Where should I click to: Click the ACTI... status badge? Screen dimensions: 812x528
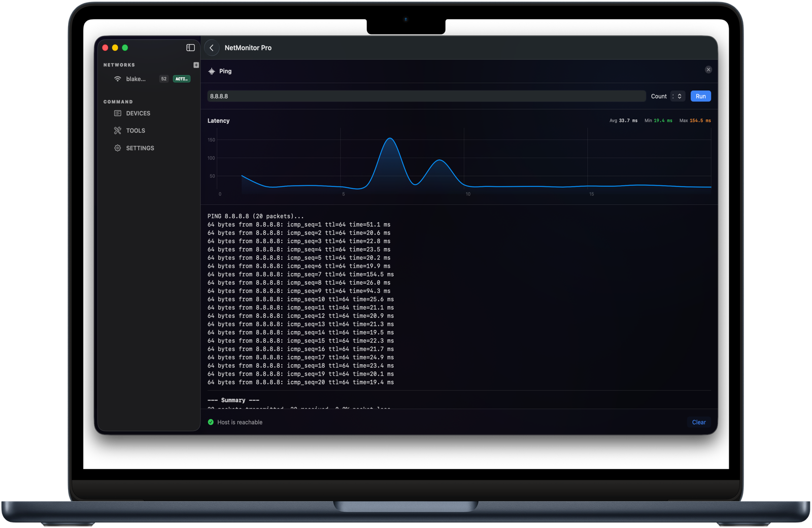click(182, 79)
